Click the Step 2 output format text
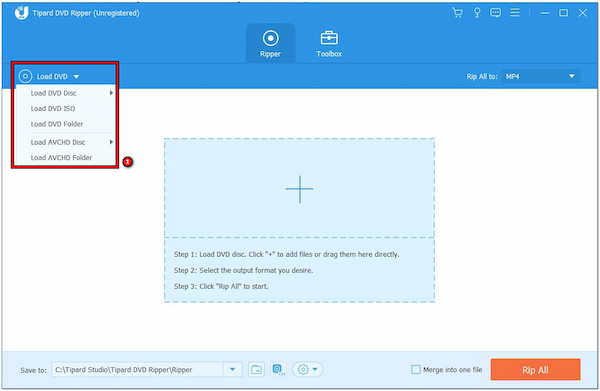Screen dimensions: 600x391 tap(243, 270)
